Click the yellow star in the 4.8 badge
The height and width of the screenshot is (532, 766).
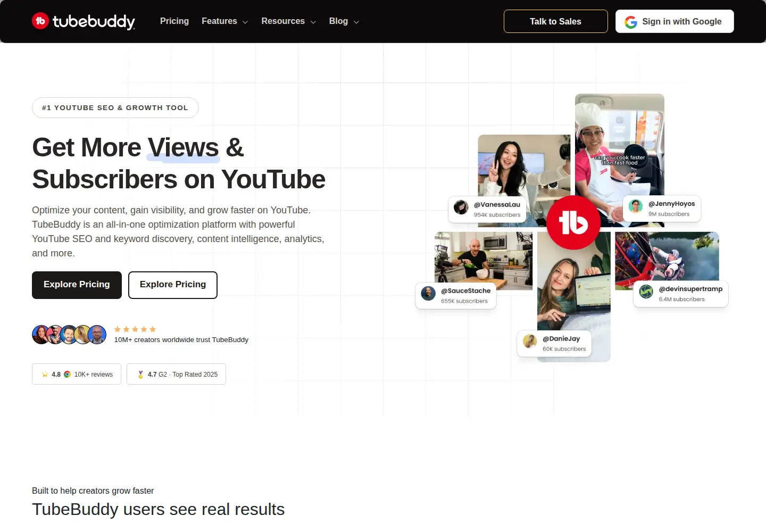45,374
